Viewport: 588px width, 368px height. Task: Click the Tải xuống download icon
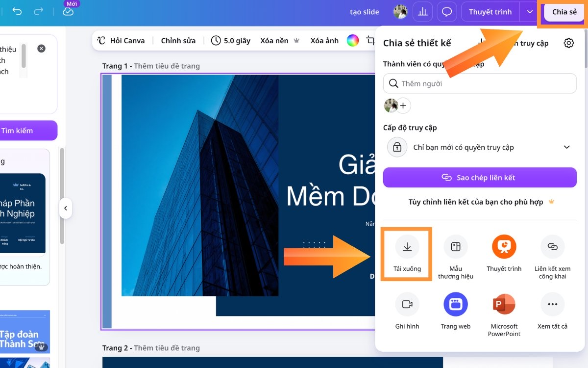(x=407, y=247)
